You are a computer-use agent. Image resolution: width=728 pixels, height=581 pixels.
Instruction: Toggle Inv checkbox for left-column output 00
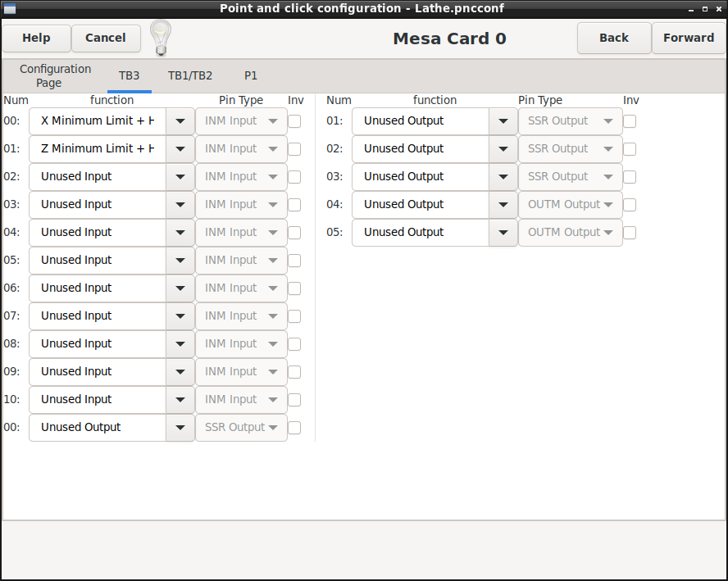click(294, 428)
